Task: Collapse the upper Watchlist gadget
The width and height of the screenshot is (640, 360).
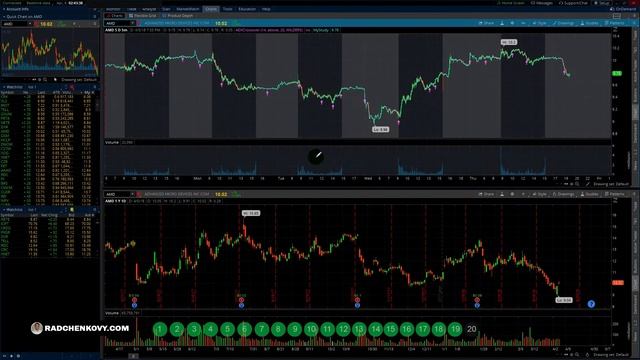Action: [x=4, y=87]
